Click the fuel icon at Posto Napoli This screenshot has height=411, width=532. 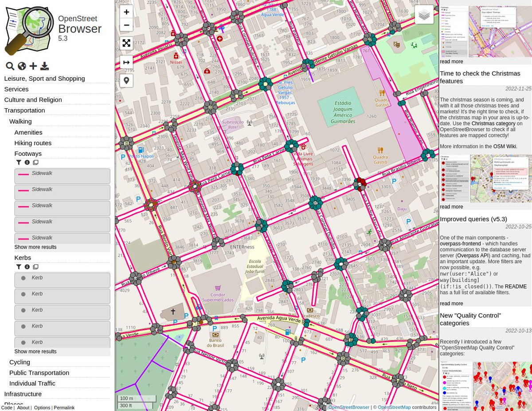click(141, 150)
